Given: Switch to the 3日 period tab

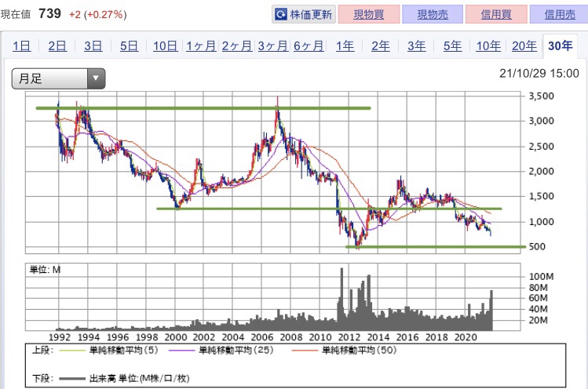Looking at the screenshot, I should coord(93,45).
